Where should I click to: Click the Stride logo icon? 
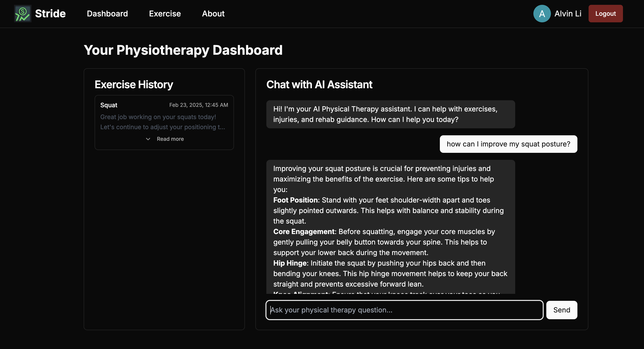point(23,14)
